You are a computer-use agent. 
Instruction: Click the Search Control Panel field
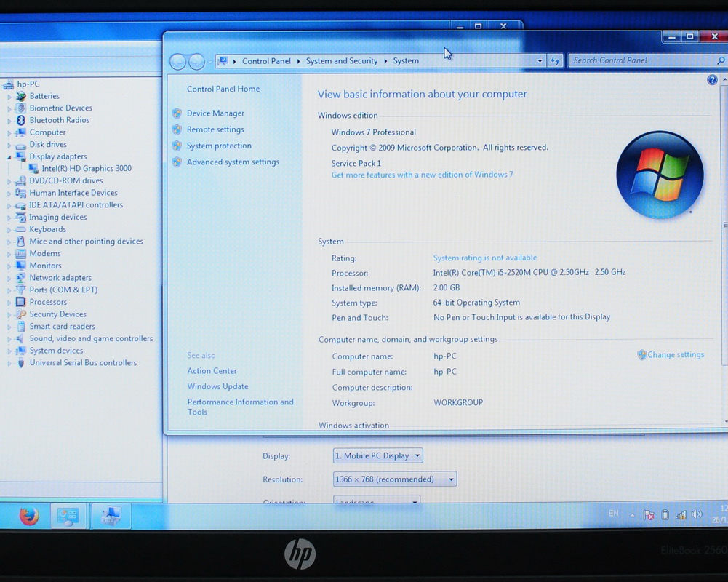coord(643,60)
